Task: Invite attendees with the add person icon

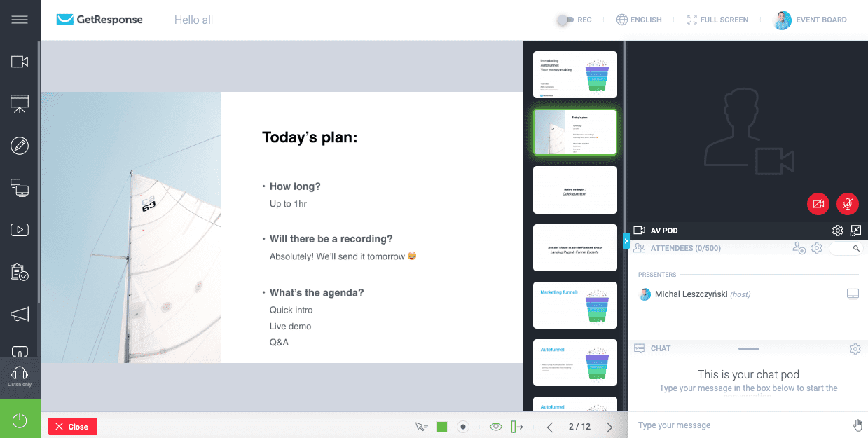Action: coord(799,248)
